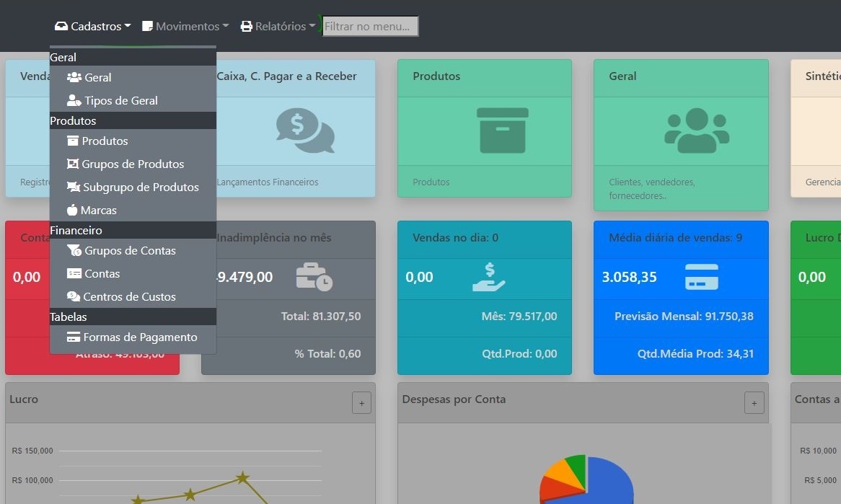Open Subgrupo de Produtos menu entry
Image resolution: width=841 pixels, height=504 pixels.
[141, 187]
